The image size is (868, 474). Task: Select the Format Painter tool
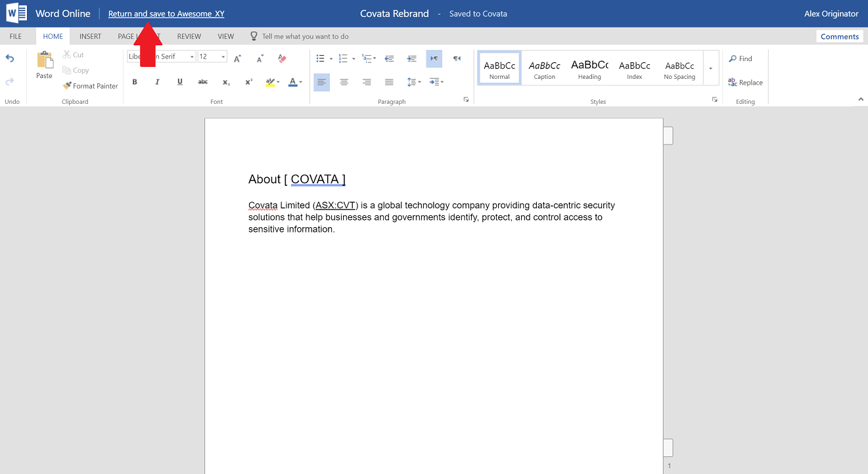[91, 86]
